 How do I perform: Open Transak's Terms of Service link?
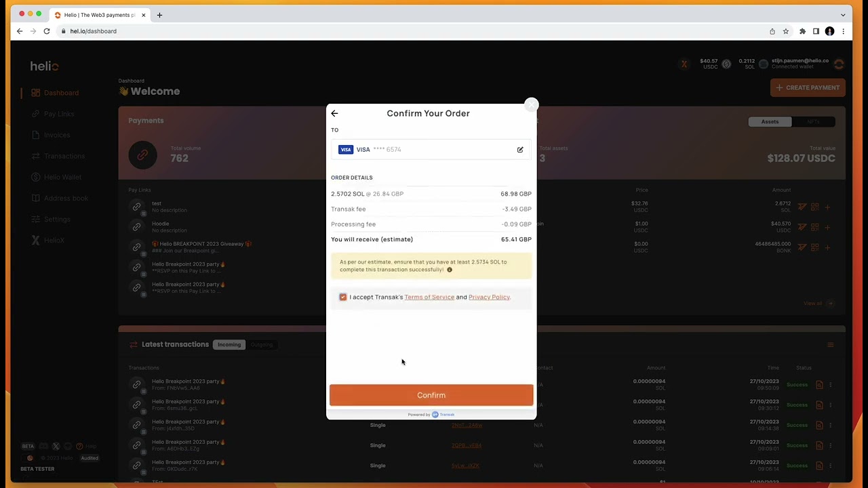click(x=429, y=297)
